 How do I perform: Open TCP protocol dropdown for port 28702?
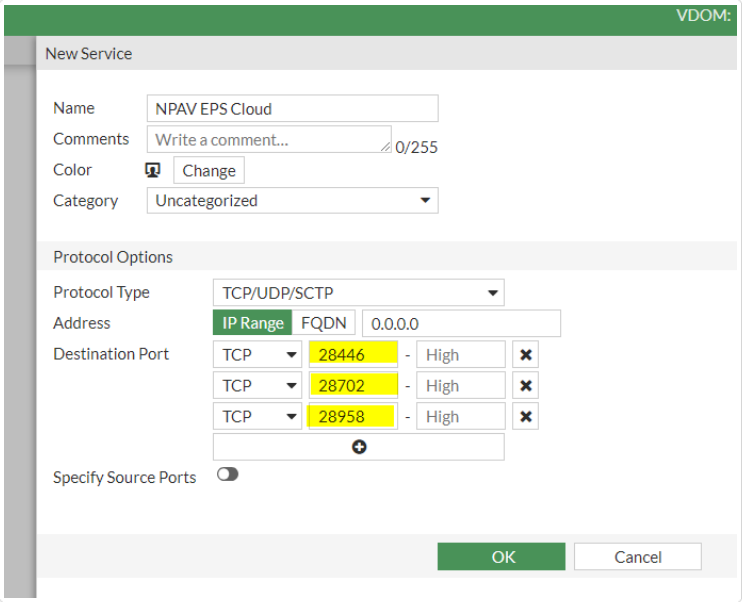tap(258, 386)
